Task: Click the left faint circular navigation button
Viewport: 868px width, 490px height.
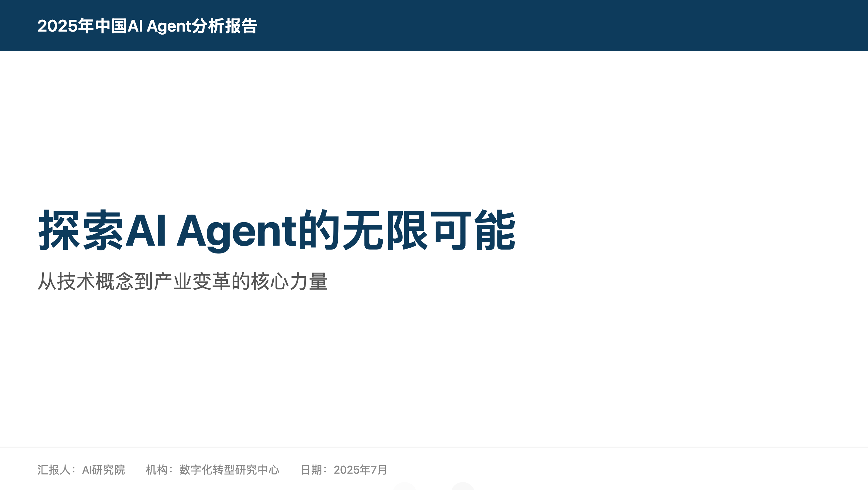Action: click(x=404, y=487)
